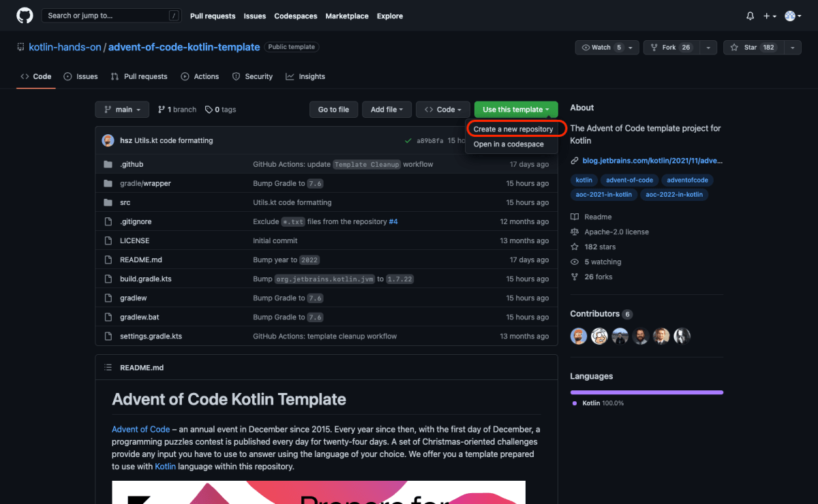Open the main branch dropdown

[x=121, y=109]
